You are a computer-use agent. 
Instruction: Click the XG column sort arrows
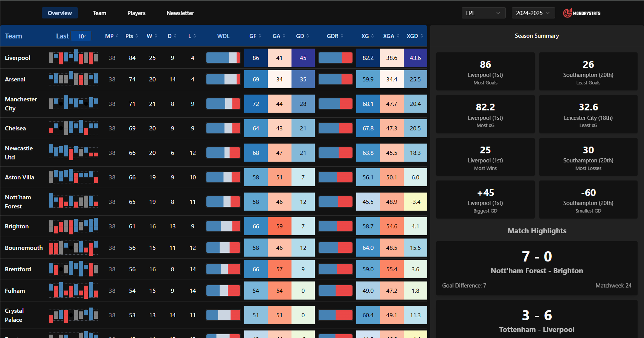(372, 36)
